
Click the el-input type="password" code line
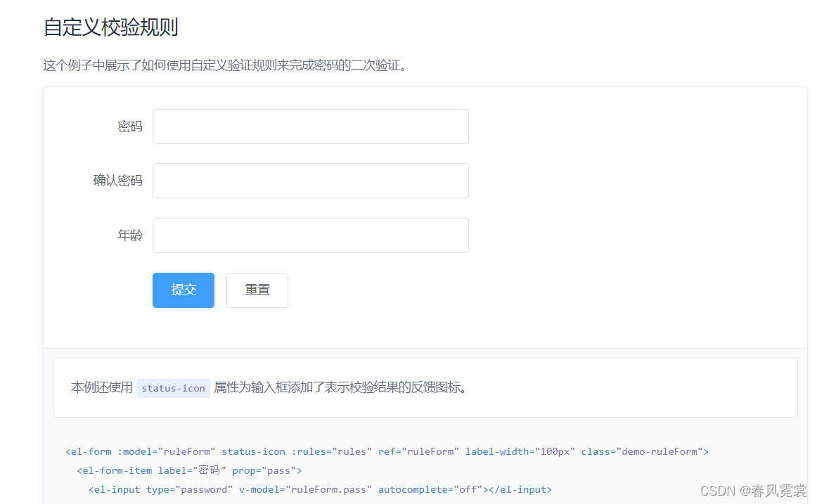pos(320,489)
